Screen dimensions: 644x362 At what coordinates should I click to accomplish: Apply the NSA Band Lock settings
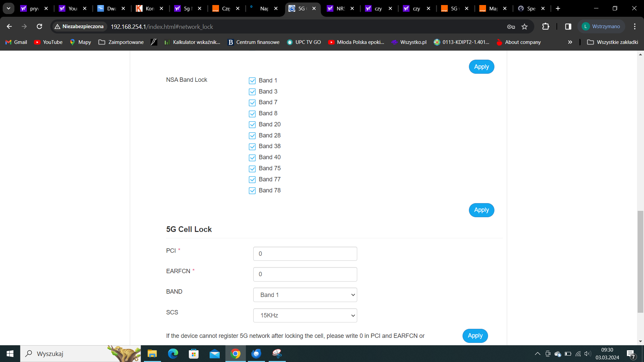(x=481, y=210)
